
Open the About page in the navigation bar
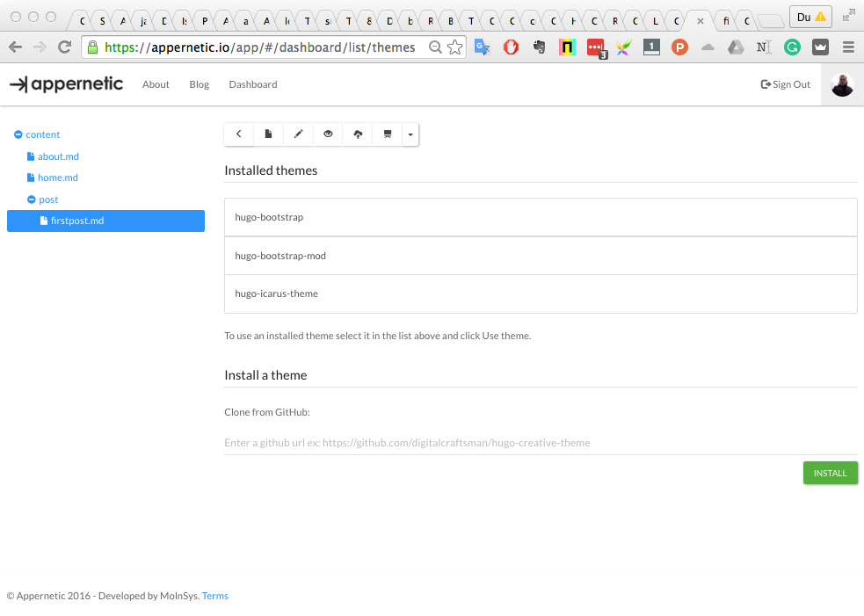[156, 84]
